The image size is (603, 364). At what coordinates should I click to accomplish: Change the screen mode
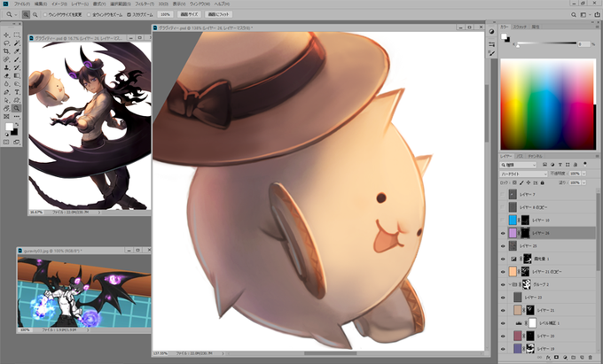tap(17, 142)
